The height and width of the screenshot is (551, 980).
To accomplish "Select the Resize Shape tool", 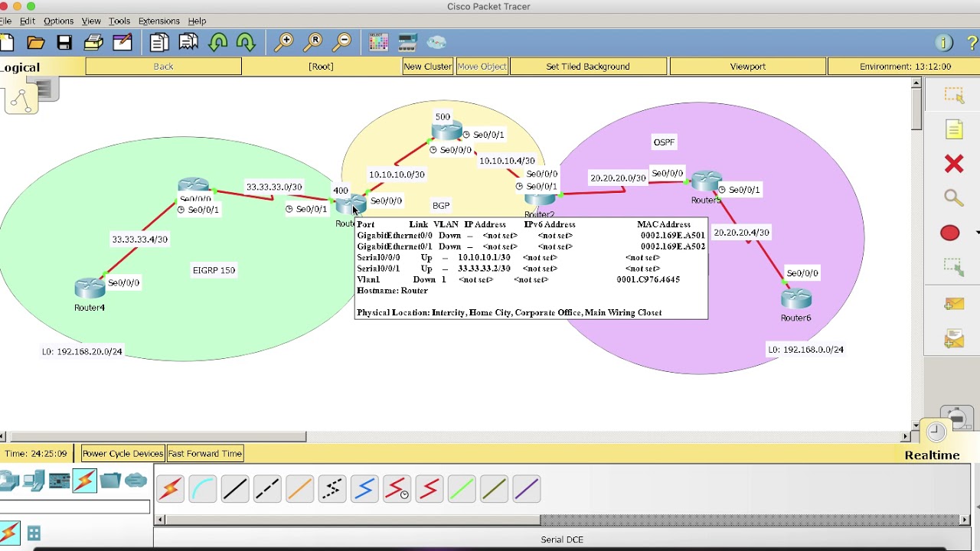I will coord(954,267).
